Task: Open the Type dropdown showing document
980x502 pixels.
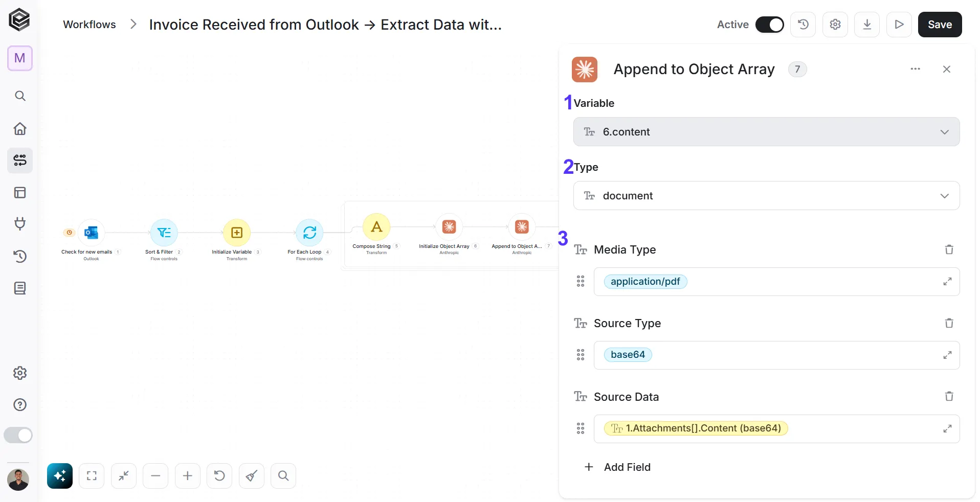Action: 766,196
